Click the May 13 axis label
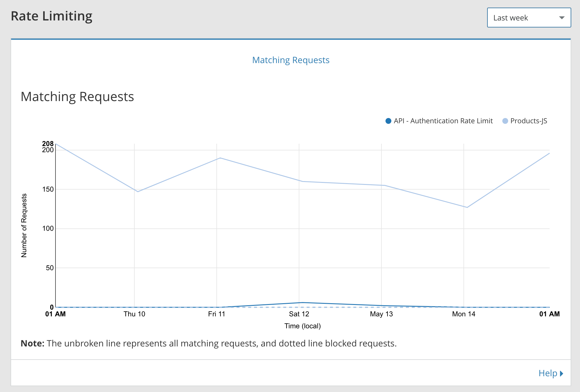The height and width of the screenshot is (392, 580). point(381,314)
